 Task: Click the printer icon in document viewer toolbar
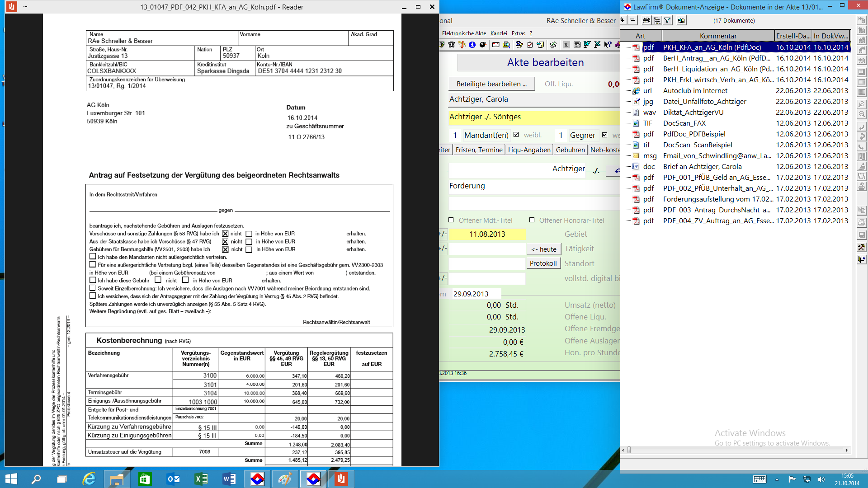click(x=646, y=20)
